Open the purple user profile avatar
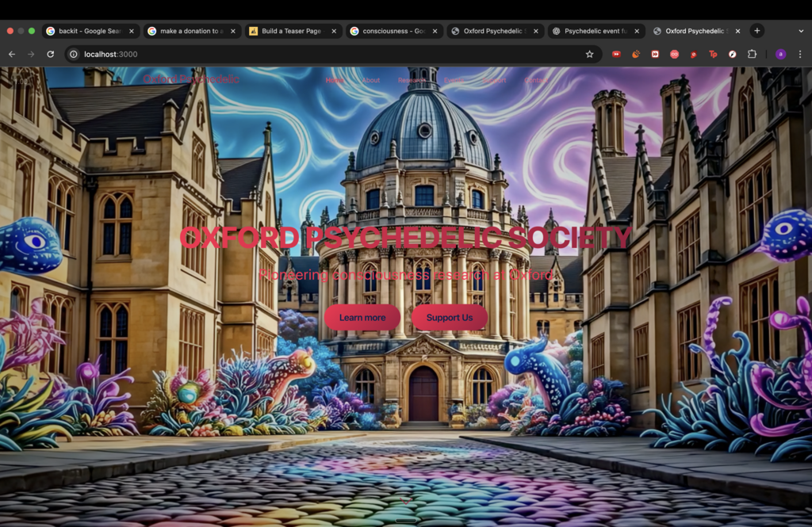Image resolution: width=812 pixels, height=527 pixels. [x=780, y=54]
